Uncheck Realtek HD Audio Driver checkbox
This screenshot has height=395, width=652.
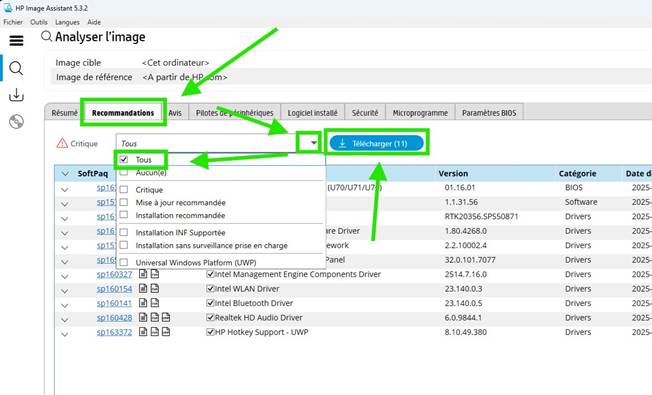pyautogui.click(x=210, y=318)
